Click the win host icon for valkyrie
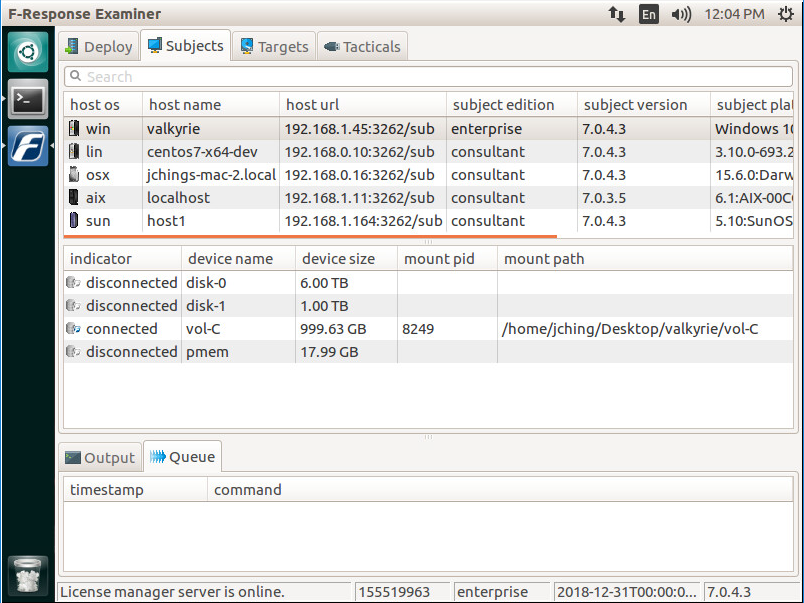Image resolution: width=804 pixels, height=603 pixels. [x=74, y=128]
